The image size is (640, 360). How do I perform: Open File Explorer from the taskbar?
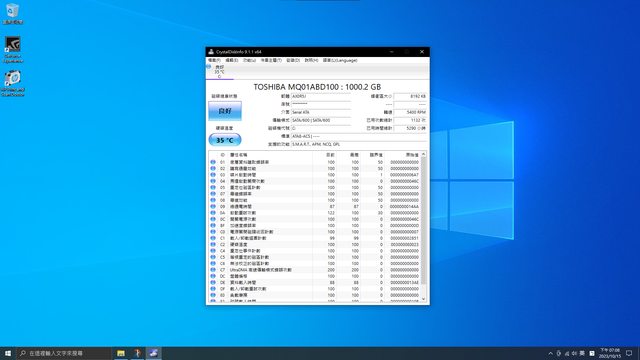[x=121, y=353]
